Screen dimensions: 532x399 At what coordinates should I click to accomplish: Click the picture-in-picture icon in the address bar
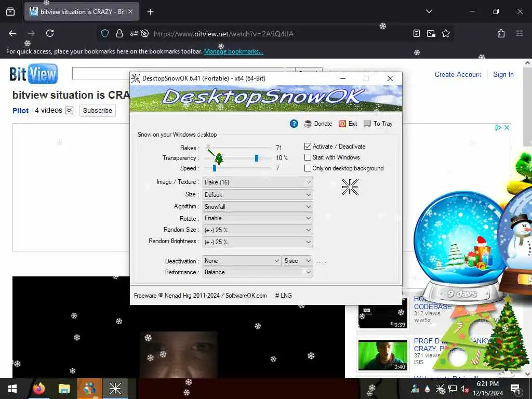click(431, 33)
